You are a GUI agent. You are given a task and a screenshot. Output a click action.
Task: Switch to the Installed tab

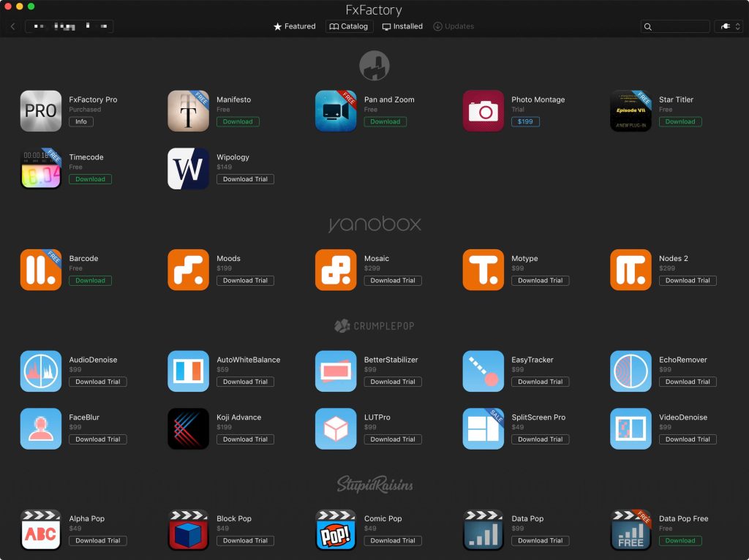(x=402, y=26)
